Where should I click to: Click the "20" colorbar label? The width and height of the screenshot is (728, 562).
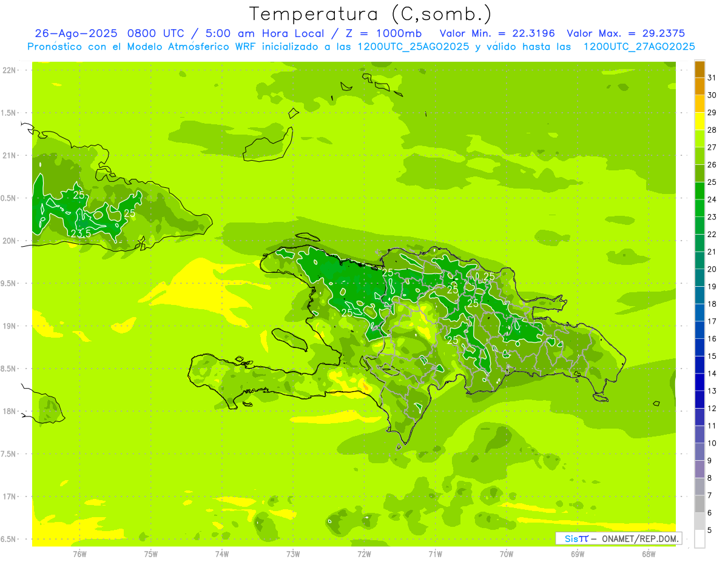712,269
